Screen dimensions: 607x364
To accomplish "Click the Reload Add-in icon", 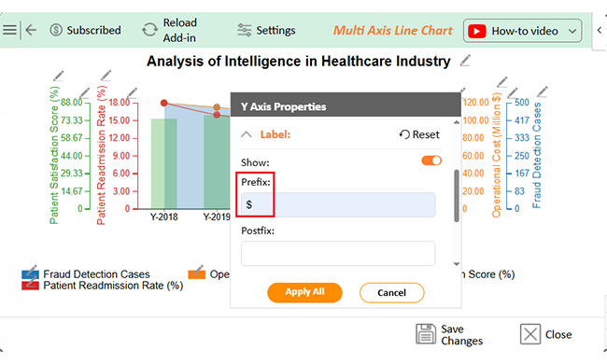I will pyautogui.click(x=149, y=30).
